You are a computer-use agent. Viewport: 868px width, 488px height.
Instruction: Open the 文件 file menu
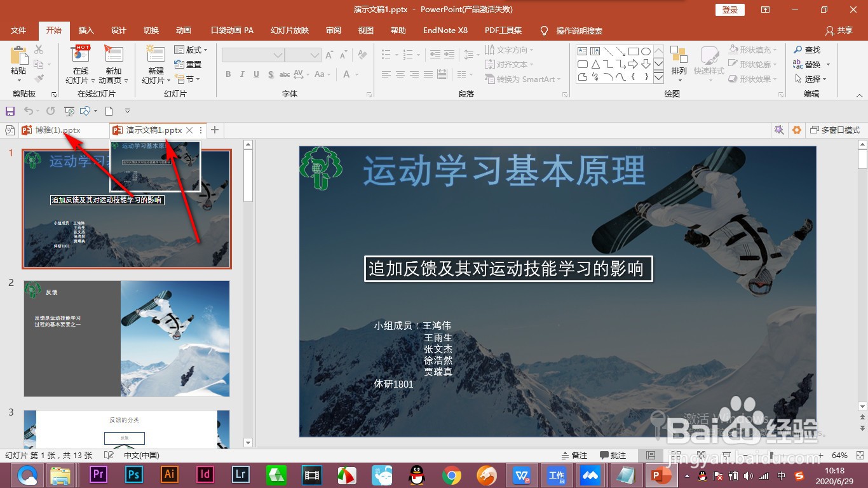(18, 30)
